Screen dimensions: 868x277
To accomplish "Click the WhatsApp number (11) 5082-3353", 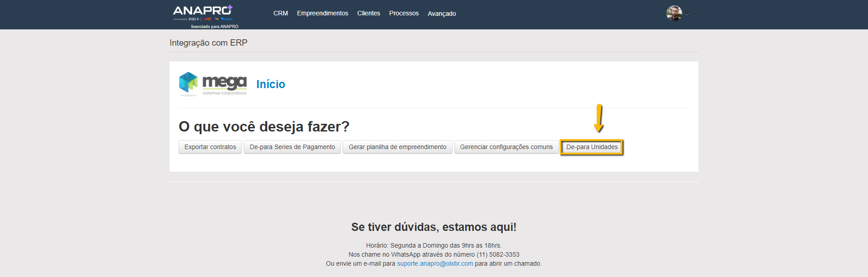I will [498, 255].
